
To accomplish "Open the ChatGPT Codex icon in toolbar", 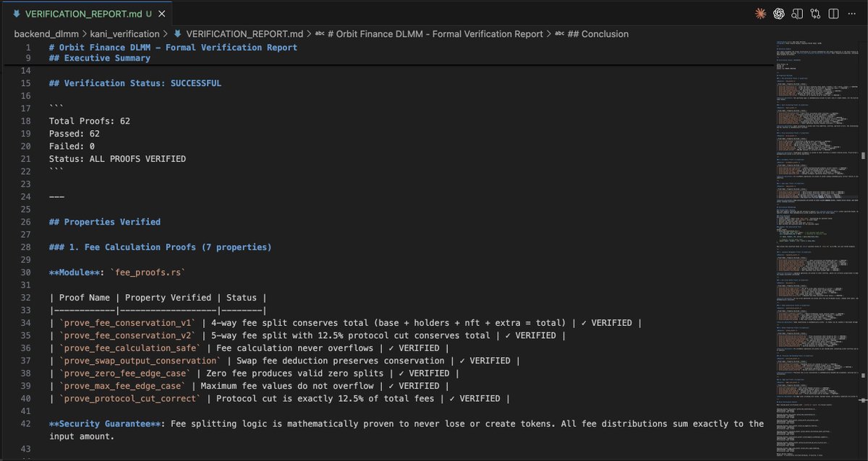I will 779,13.
